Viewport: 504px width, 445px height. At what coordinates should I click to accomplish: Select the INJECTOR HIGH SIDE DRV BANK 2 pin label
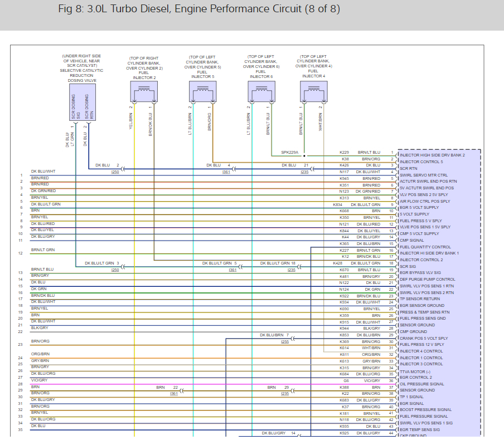coord(432,155)
